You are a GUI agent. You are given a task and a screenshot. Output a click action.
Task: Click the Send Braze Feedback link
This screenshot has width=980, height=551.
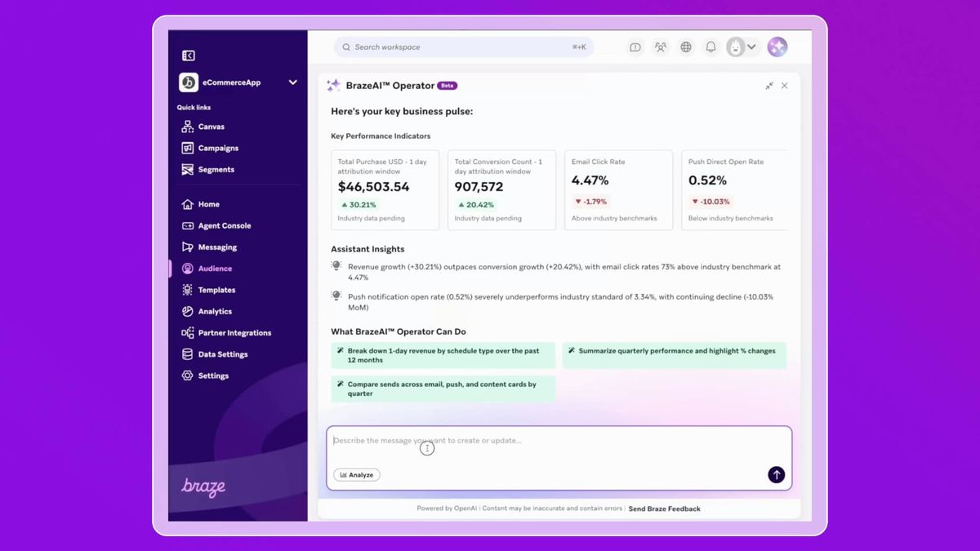[664, 509]
